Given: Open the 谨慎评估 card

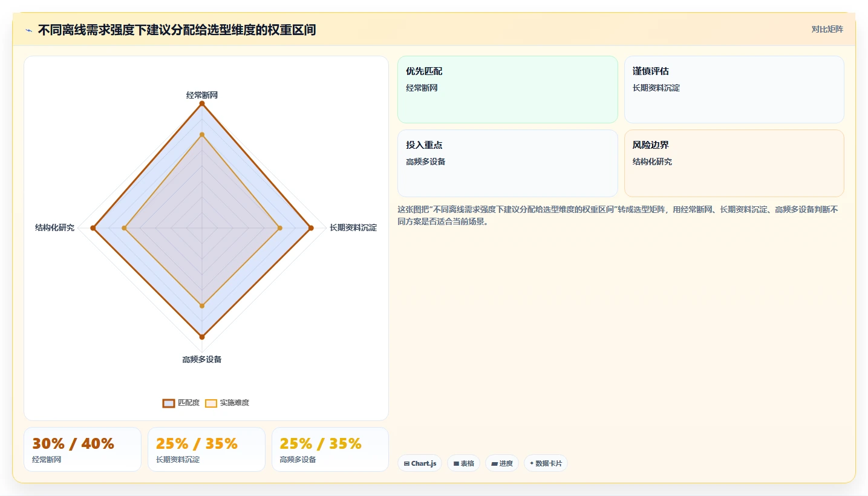Looking at the screenshot, I should click(x=734, y=90).
